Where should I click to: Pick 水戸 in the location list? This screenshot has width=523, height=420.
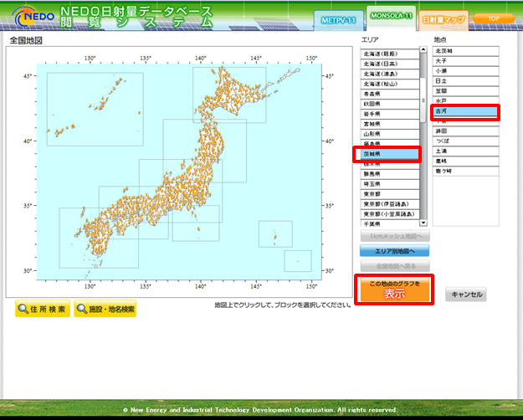click(x=464, y=100)
